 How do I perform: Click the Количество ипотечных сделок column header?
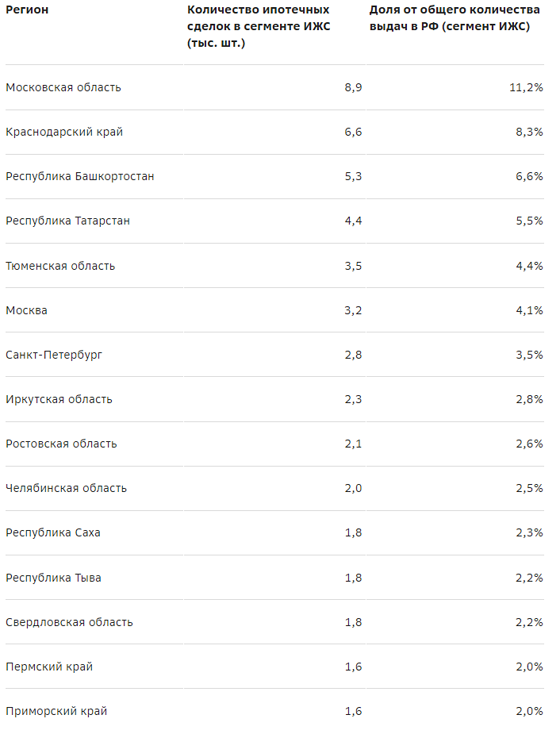tap(259, 26)
